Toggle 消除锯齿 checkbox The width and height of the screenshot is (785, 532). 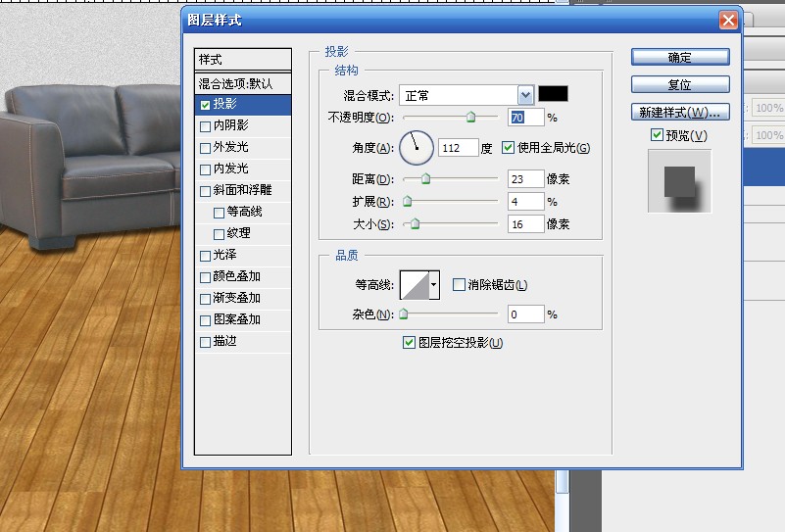[x=459, y=284]
